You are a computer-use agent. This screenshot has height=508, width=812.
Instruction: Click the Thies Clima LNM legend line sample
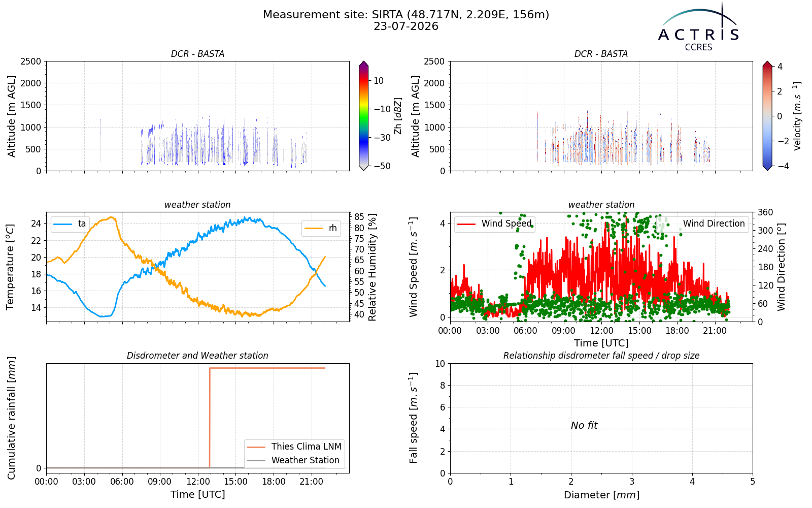click(256, 447)
